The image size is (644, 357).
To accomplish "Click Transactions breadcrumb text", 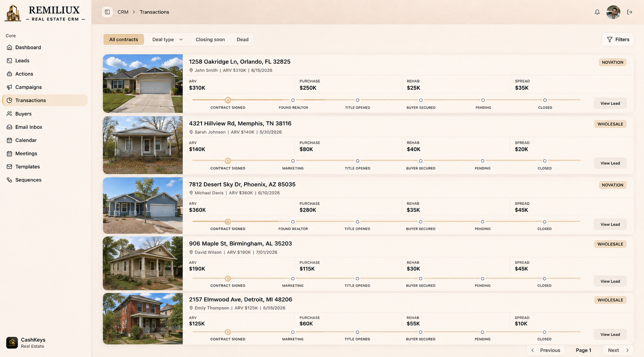I will (154, 12).
